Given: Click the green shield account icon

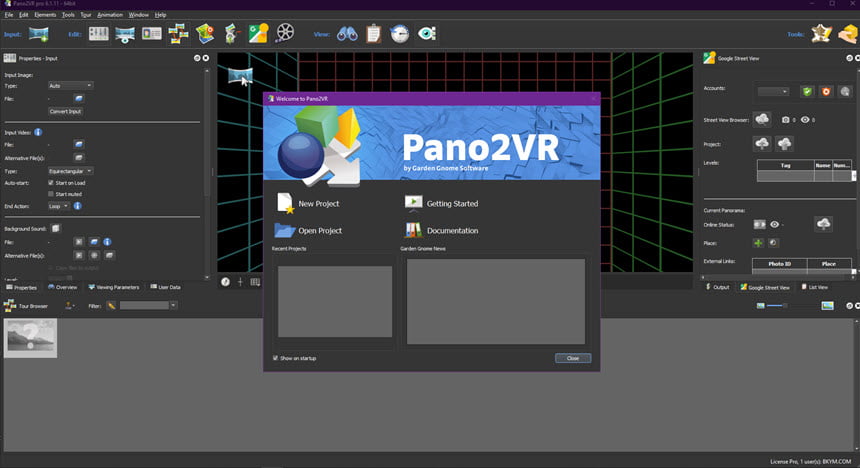Looking at the screenshot, I should [807, 92].
